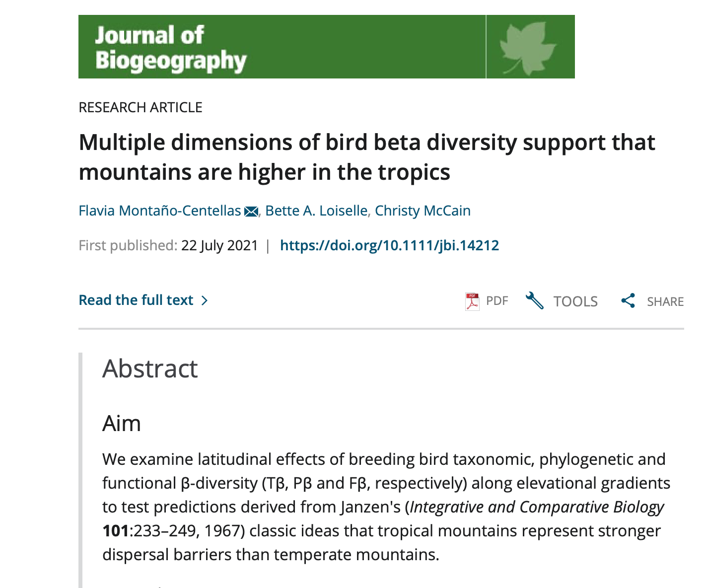Open Christy McCain author profile
This screenshot has width=706, height=588.
click(x=423, y=211)
